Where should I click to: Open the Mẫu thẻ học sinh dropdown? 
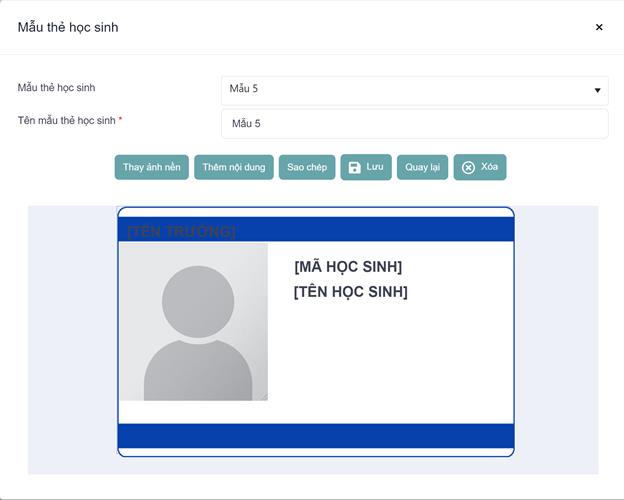coord(414,90)
